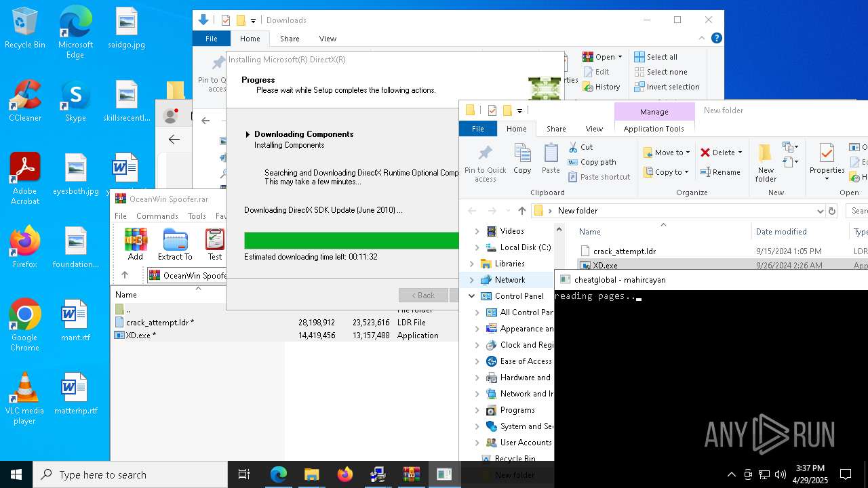Click Date modified column header

[781, 232]
